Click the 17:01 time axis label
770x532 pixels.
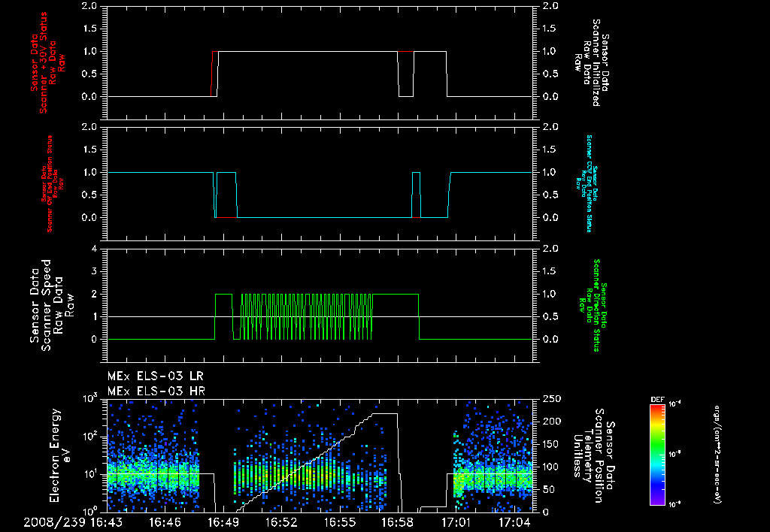(456, 522)
